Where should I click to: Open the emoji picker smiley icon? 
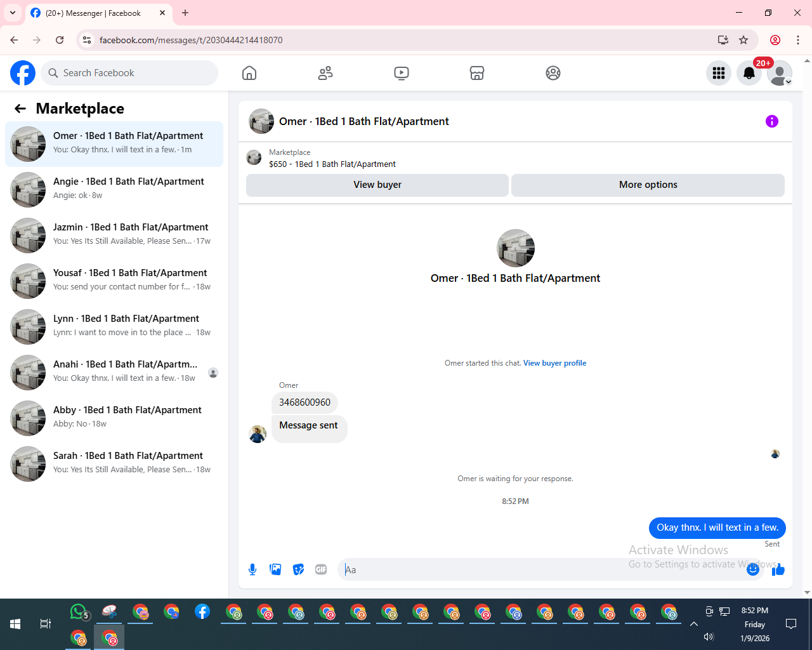(x=753, y=569)
